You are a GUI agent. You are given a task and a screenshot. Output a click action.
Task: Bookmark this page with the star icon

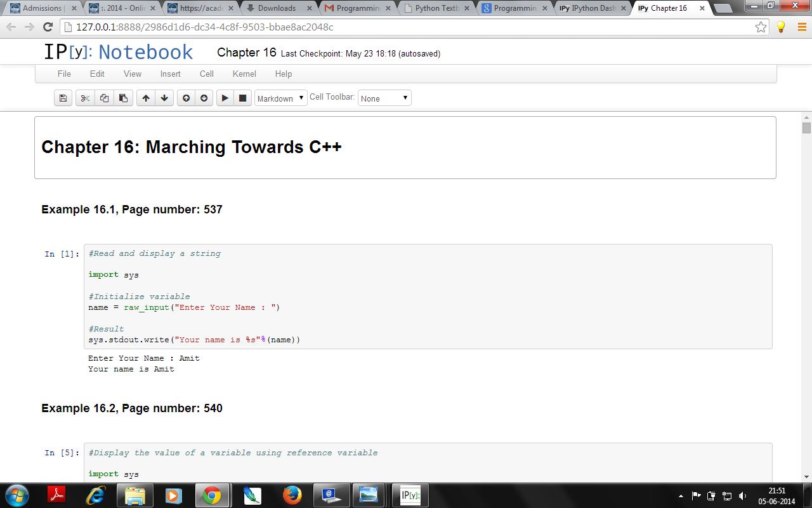(761, 27)
